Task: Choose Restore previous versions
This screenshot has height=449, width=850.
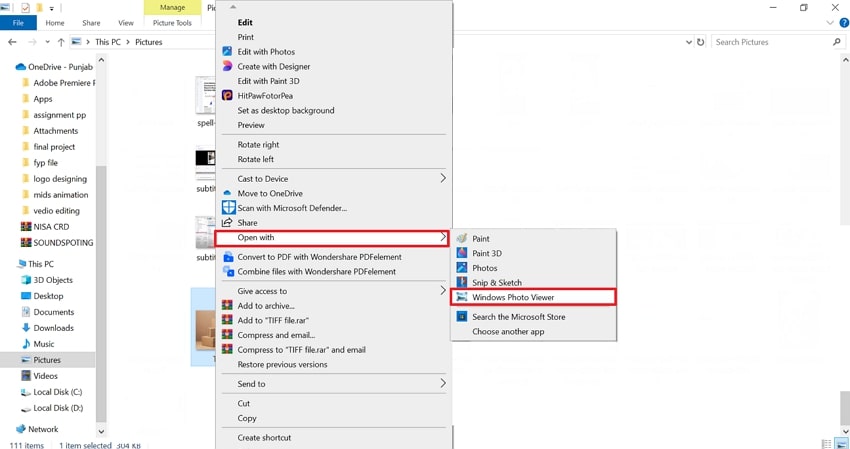Action: tap(282, 364)
